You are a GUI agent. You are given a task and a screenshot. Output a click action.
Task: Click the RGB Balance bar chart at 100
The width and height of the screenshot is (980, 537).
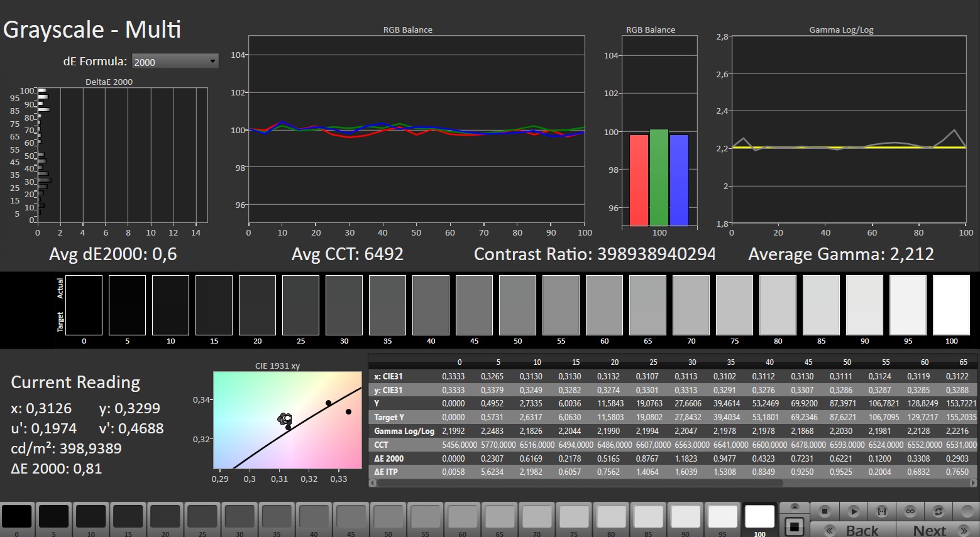point(659,131)
